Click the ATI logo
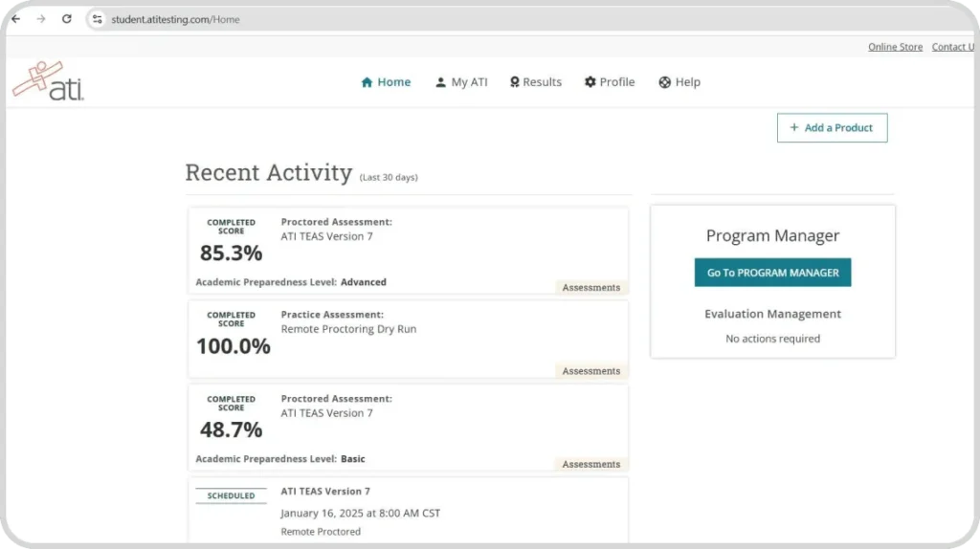 48,81
